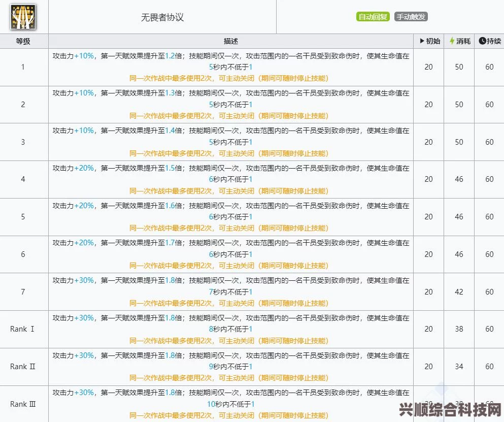Click the 描述 column header
The image size is (504, 422).
pyautogui.click(x=231, y=41)
